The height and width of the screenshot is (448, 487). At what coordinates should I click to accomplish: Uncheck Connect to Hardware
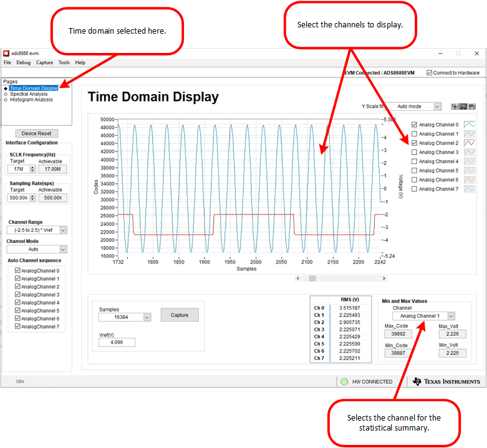(x=429, y=73)
